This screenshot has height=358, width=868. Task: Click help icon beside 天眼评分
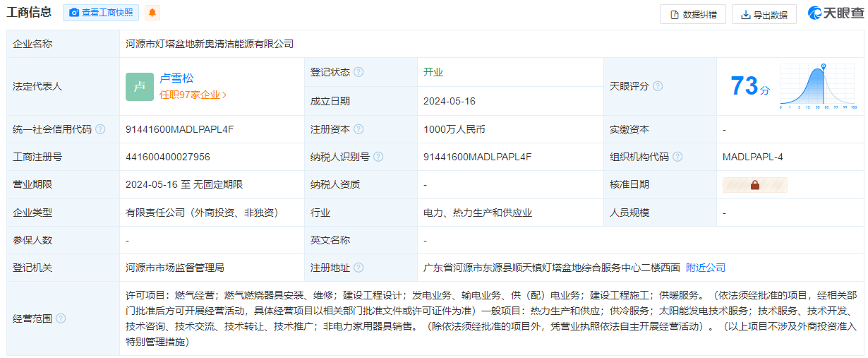658,86
